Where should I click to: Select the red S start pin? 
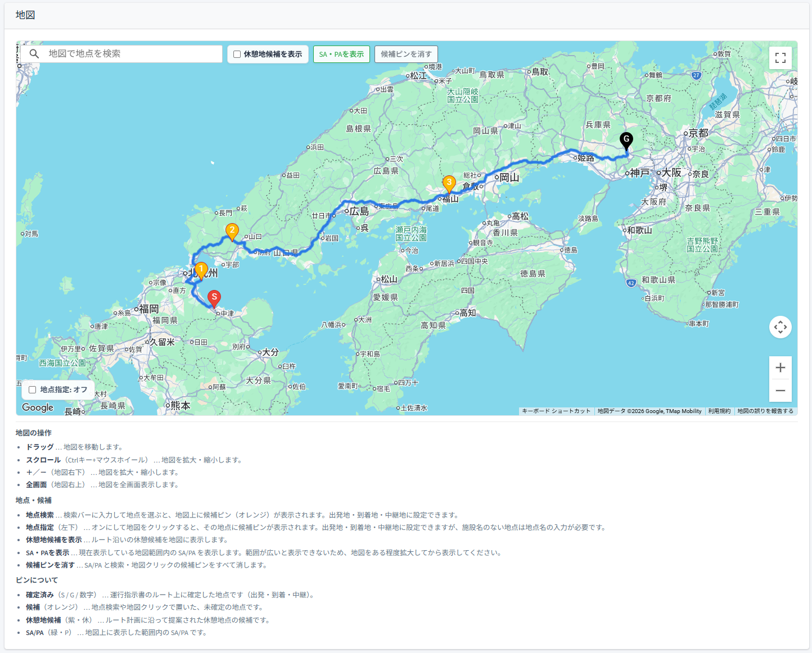(x=214, y=299)
